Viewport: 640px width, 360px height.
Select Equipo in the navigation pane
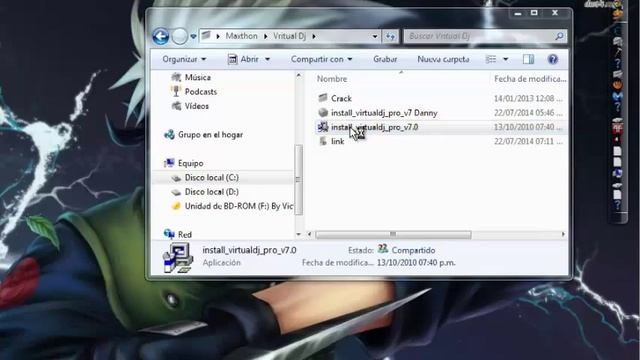[x=191, y=163]
